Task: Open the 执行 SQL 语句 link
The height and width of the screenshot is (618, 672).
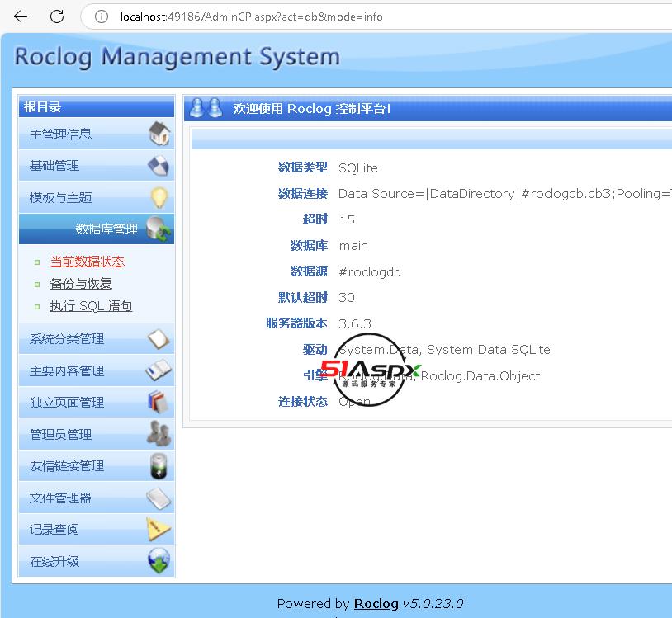Action: 91,306
